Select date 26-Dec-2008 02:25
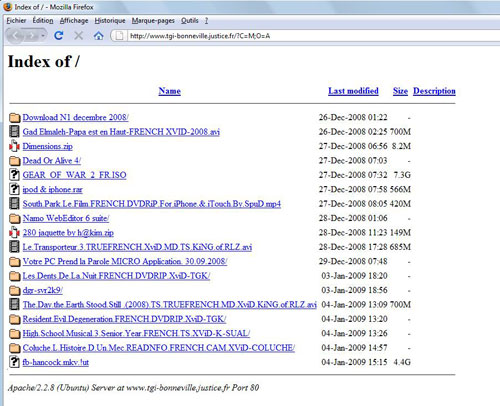Screen dimensions: 500x406 coord(353,132)
